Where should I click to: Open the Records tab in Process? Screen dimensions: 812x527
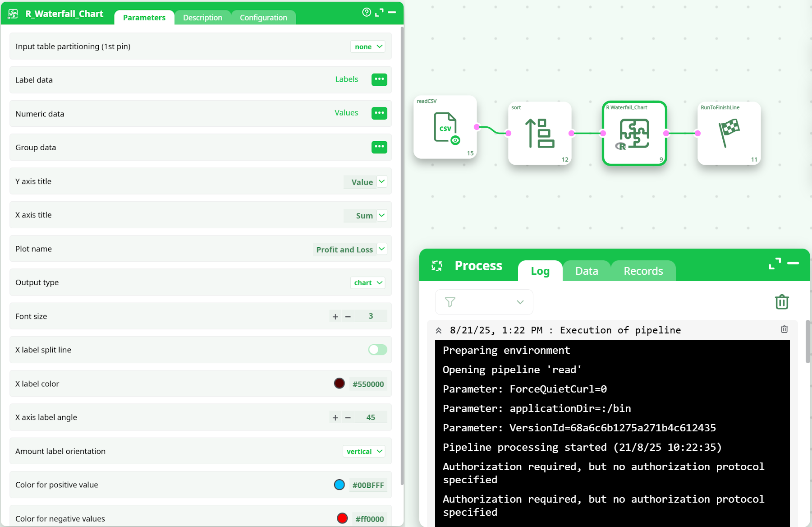point(643,271)
